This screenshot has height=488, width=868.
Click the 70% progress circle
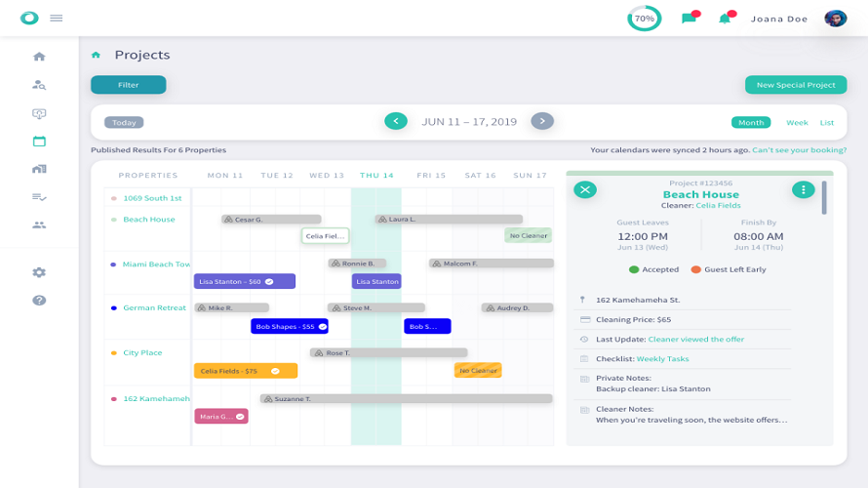644,19
